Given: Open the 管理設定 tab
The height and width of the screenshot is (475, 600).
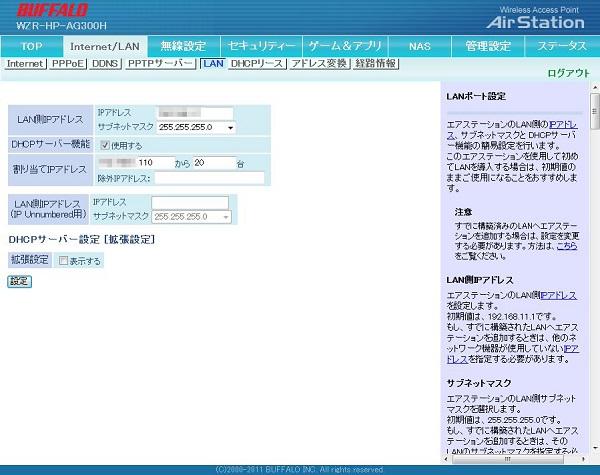Looking at the screenshot, I should [x=488, y=46].
